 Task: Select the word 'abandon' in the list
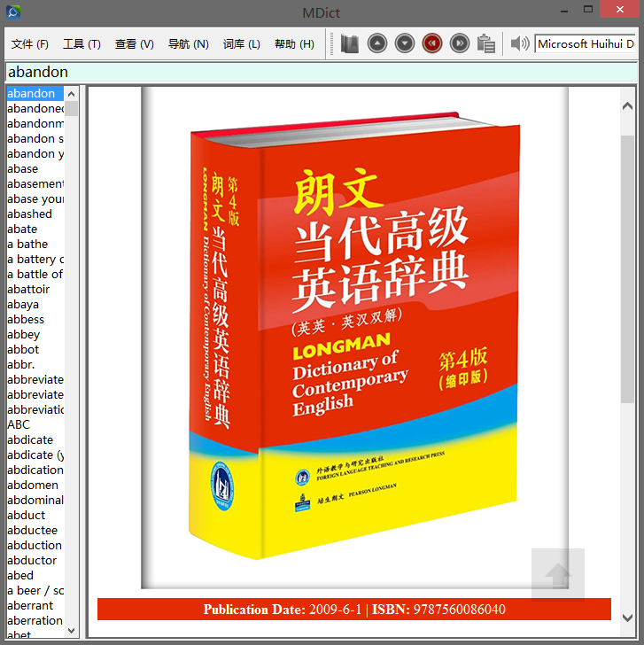35,93
